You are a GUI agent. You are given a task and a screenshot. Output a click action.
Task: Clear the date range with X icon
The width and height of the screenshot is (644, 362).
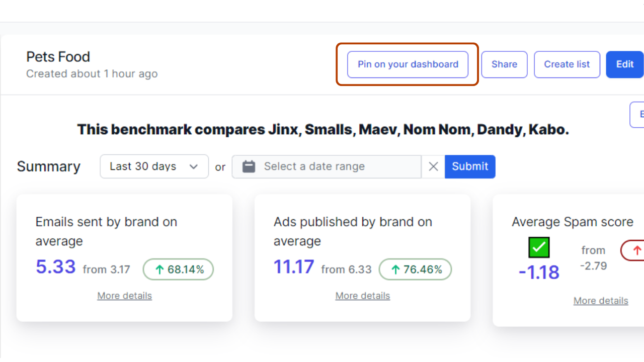click(x=433, y=166)
